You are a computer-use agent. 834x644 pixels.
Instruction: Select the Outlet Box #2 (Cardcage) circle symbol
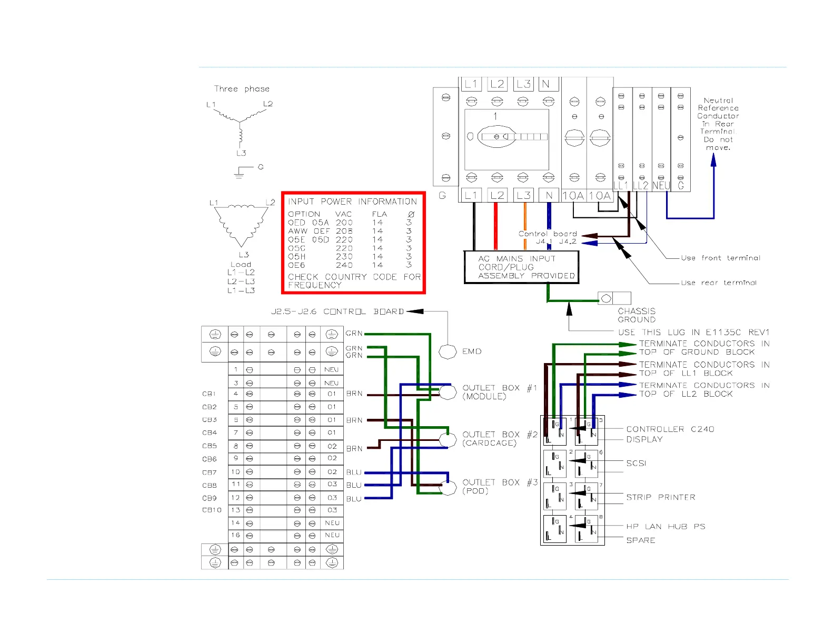[448, 440]
